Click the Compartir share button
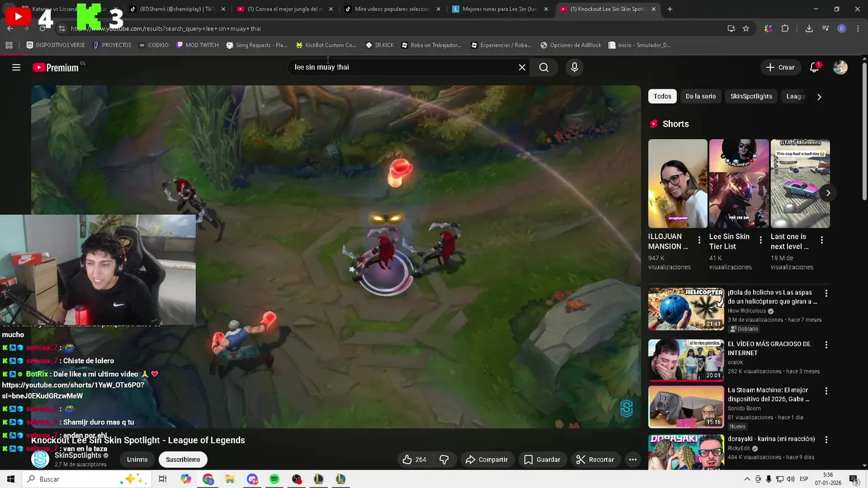The width and height of the screenshot is (868, 488). (x=486, y=460)
